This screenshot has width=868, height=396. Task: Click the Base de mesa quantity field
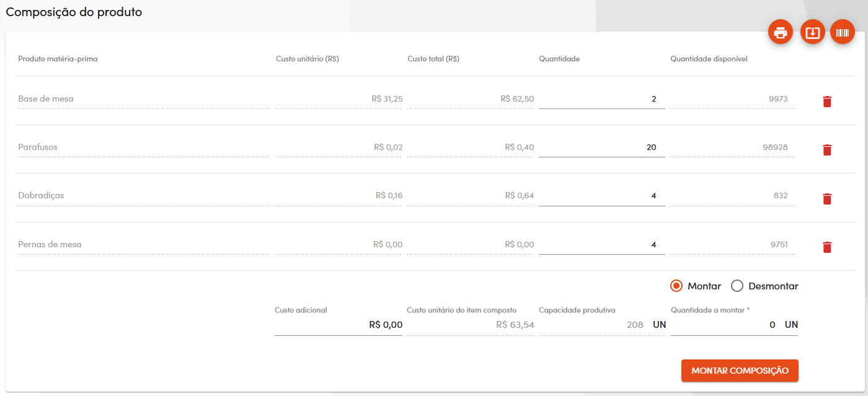600,99
